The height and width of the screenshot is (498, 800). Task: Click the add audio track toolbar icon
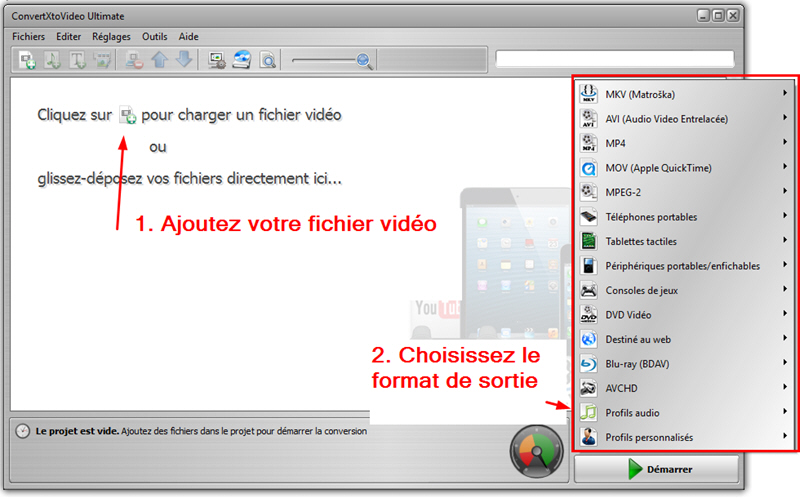(52, 60)
